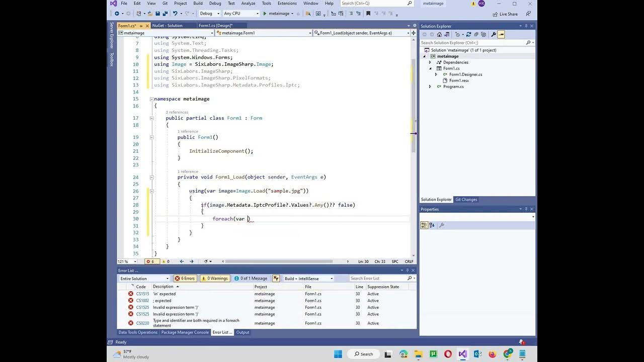
Task: Toggle the Preview Selected Items button
Action: (x=501, y=35)
